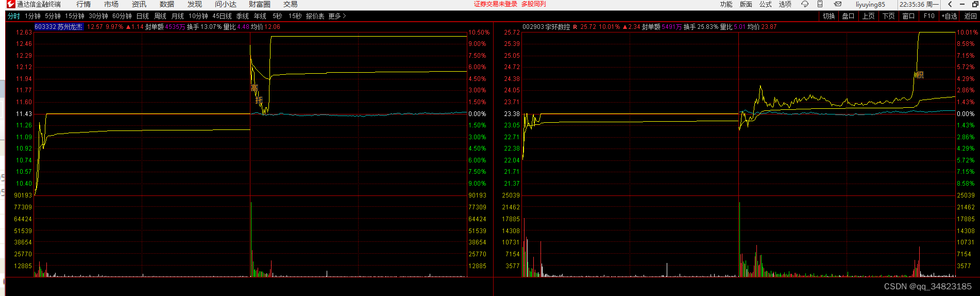Open the 资讯 menu
Screen dimensions: 980x296
coord(139,4)
